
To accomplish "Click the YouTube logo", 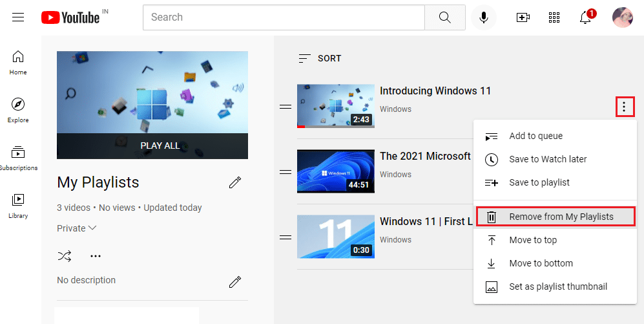I will 70,17.
